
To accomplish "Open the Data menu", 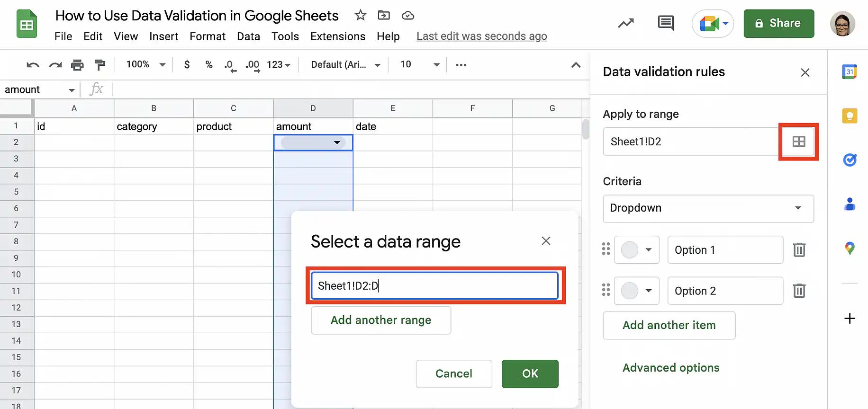I will (x=248, y=36).
